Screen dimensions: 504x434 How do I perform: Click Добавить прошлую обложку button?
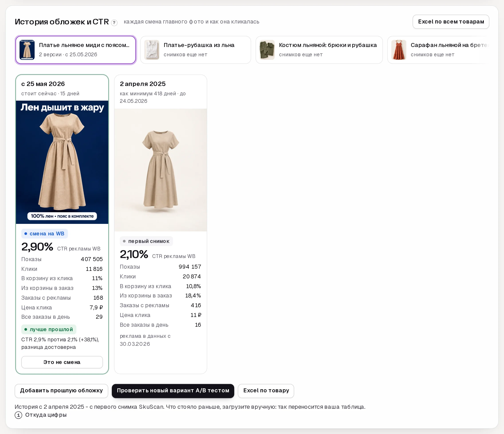[x=61, y=391]
